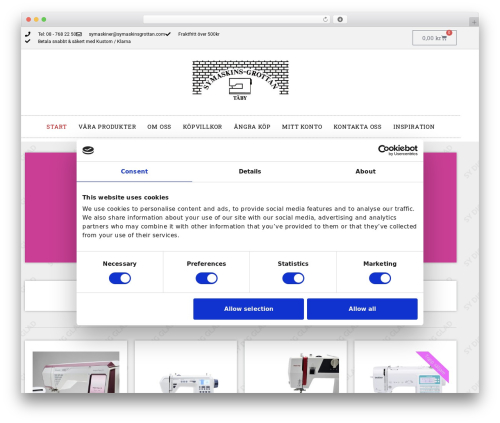Open MITT KONTO menu item
Screen dimensions: 500x423
[302, 127]
